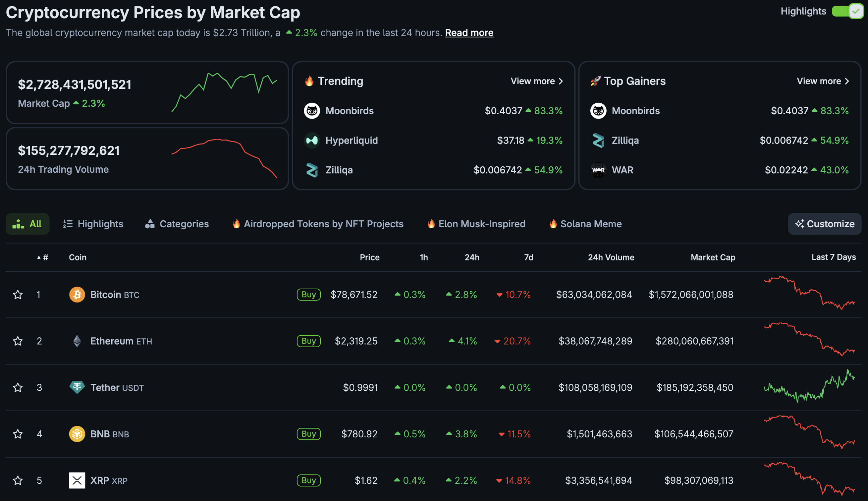Expand View more in Trending section
This screenshot has height=501, width=868.
(534, 81)
